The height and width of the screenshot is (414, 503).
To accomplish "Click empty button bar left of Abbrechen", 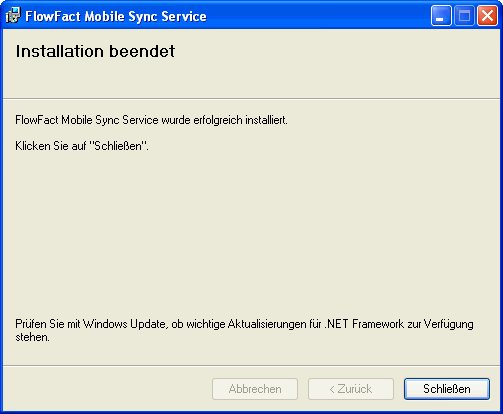I will pyautogui.click(x=107, y=389).
